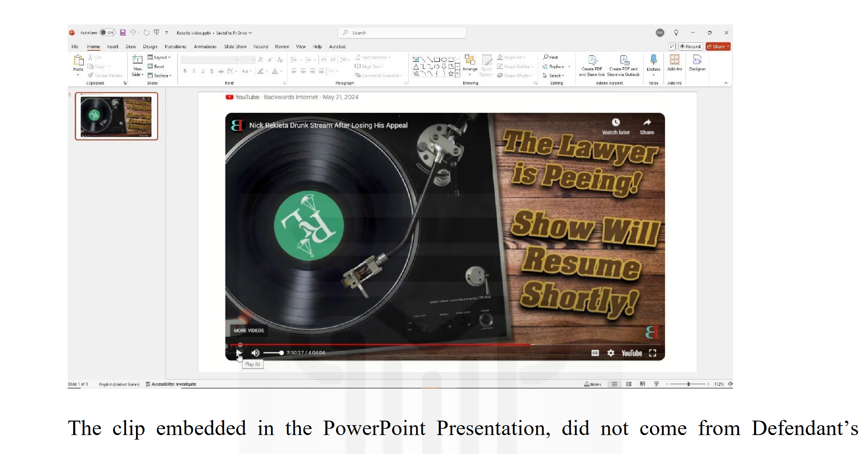
Task: Open the saved location dropdown next to filename
Action: pos(250,33)
